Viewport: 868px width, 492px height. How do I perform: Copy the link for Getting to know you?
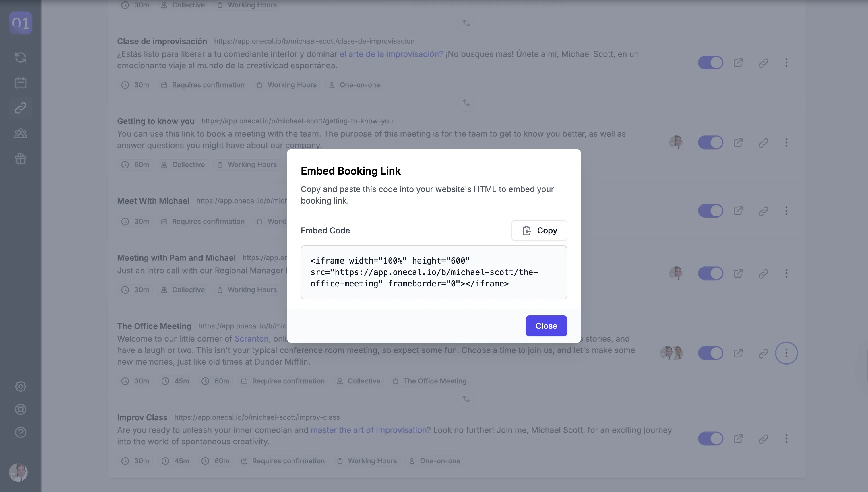763,142
